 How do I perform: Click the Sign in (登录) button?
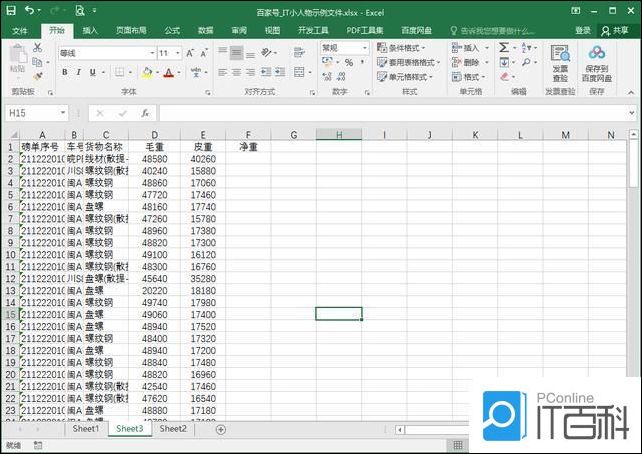(583, 31)
